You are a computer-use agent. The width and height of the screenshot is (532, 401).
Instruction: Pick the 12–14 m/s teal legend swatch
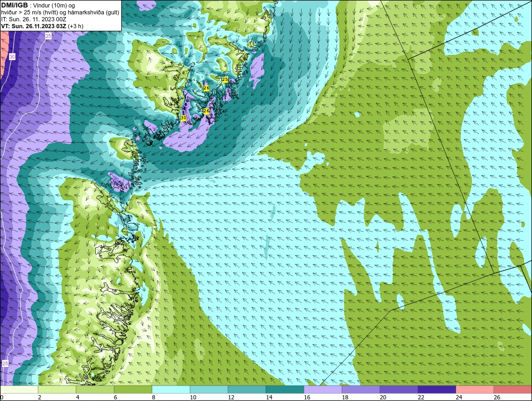coord(247,389)
